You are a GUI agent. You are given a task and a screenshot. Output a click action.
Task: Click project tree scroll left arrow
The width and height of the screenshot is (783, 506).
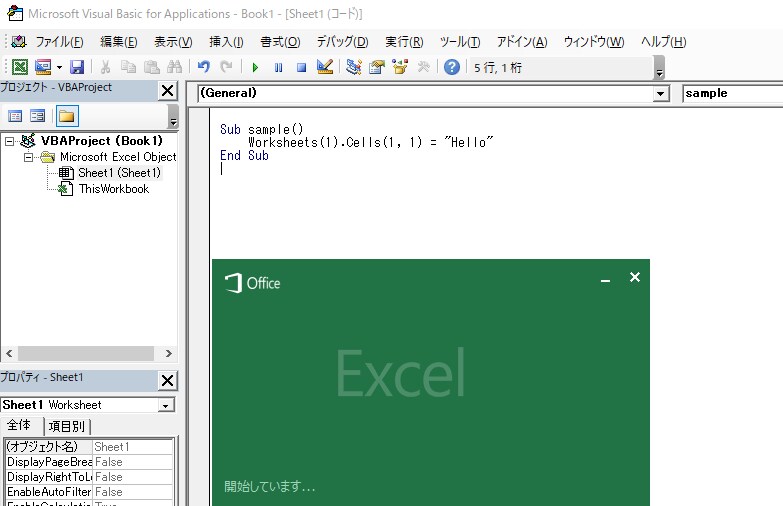click(x=9, y=354)
